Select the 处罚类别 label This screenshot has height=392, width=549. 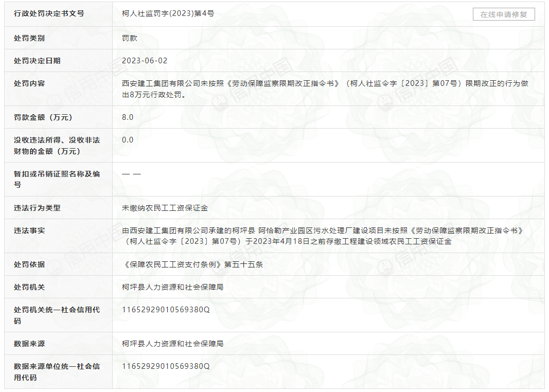29,38
